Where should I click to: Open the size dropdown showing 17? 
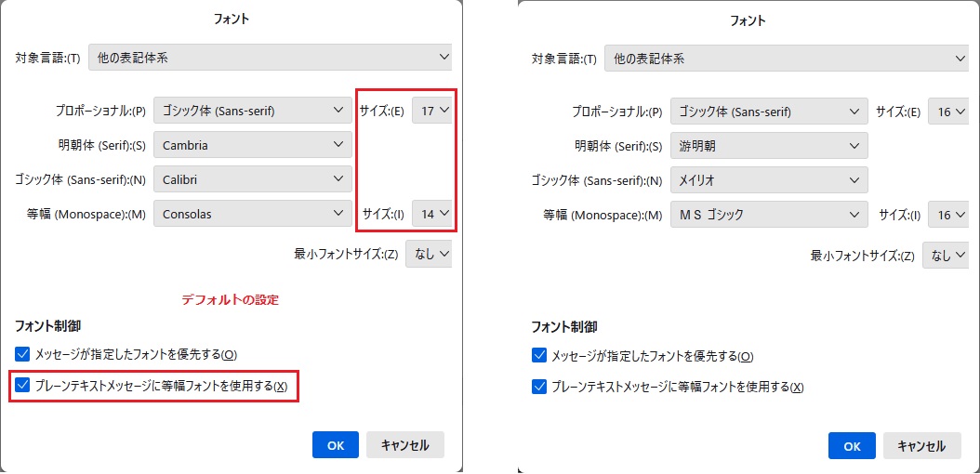tap(434, 111)
